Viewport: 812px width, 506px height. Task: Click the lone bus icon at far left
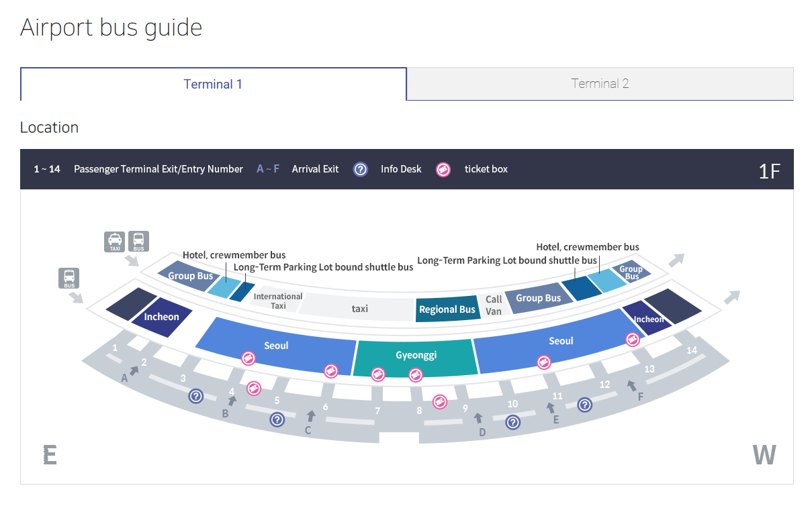[x=69, y=279]
